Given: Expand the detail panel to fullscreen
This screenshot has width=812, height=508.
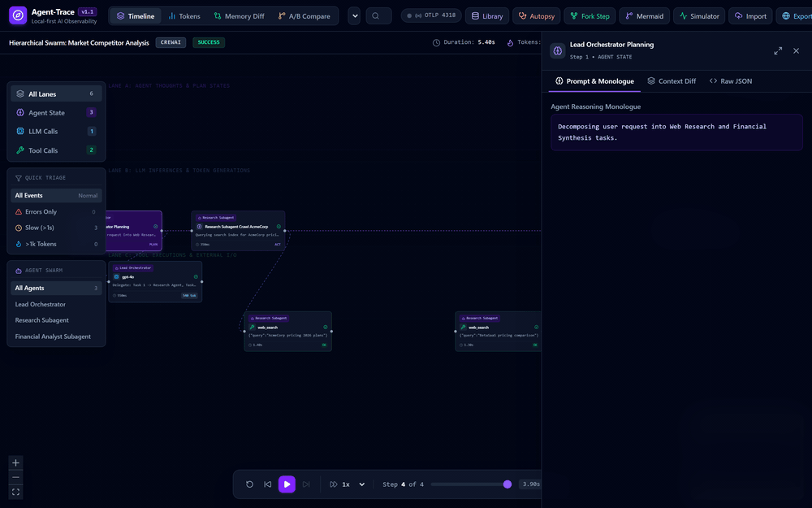Looking at the screenshot, I should tap(778, 50).
